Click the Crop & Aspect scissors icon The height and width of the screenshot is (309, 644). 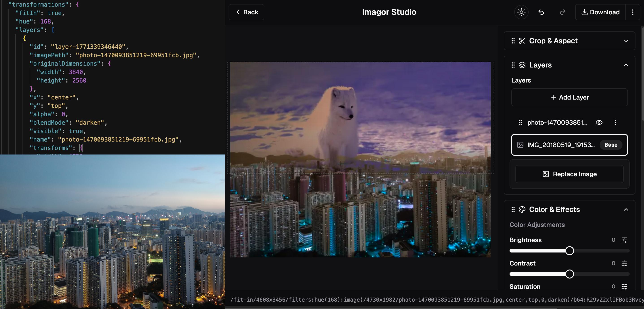pyautogui.click(x=522, y=41)
